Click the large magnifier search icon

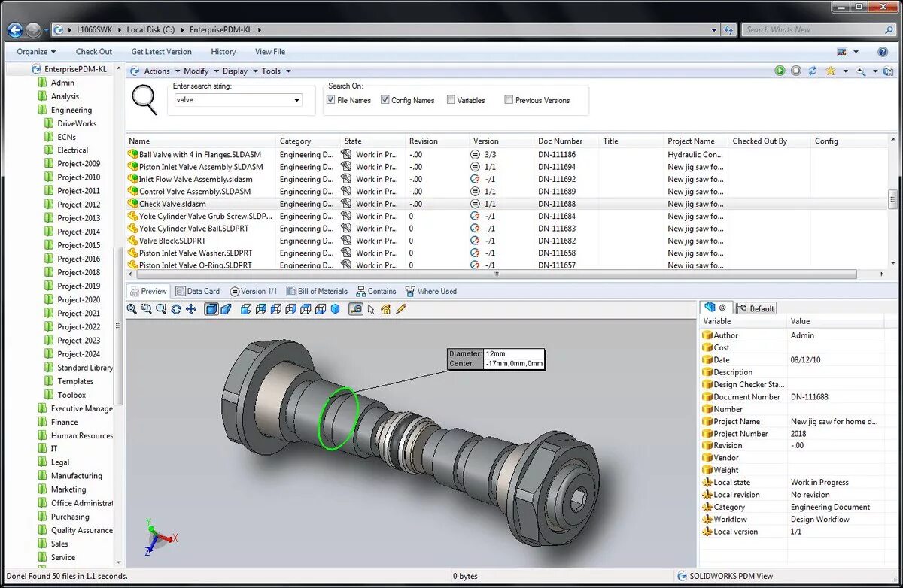[144, 100]
